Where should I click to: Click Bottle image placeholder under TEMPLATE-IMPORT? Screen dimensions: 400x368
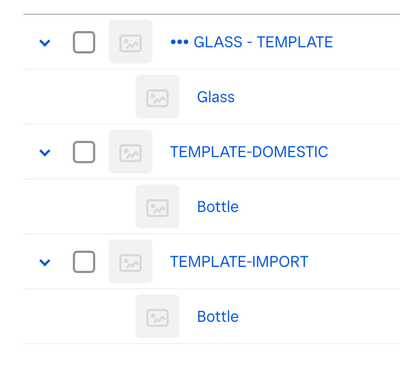[157, 316]
